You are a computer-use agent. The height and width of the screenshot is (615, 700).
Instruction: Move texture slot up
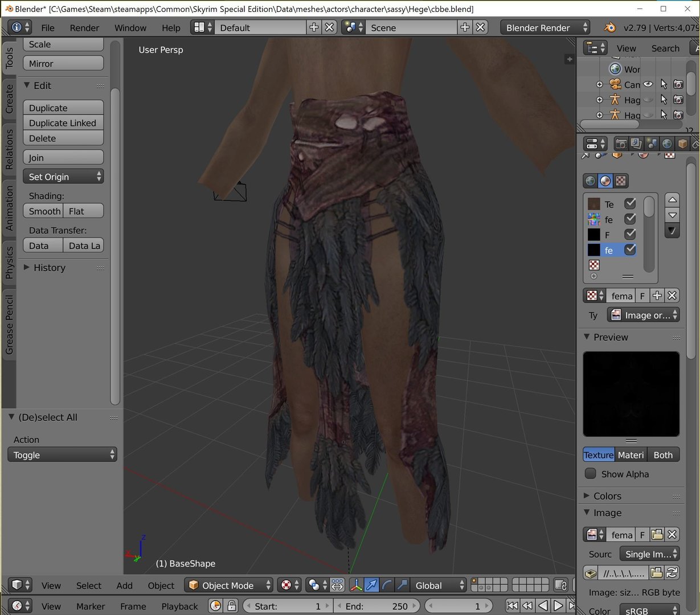[672, 200]
